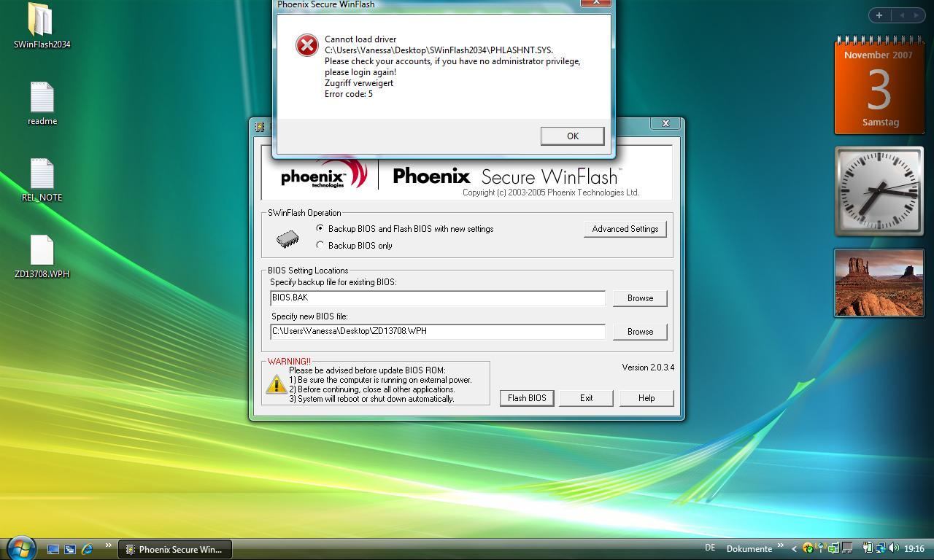Viewport: 934px width, 560px height.
Task: Click the calendar gadget showing November 3
Action: [879, 86]
